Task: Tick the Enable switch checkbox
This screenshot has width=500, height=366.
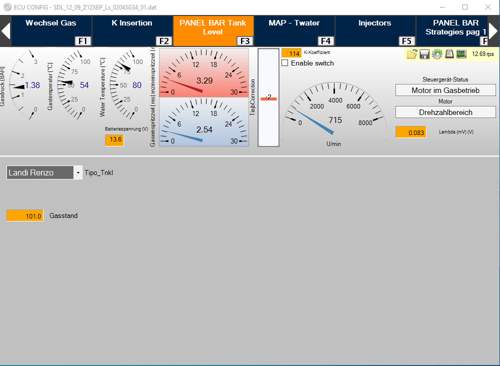Action: coord(285,63)
